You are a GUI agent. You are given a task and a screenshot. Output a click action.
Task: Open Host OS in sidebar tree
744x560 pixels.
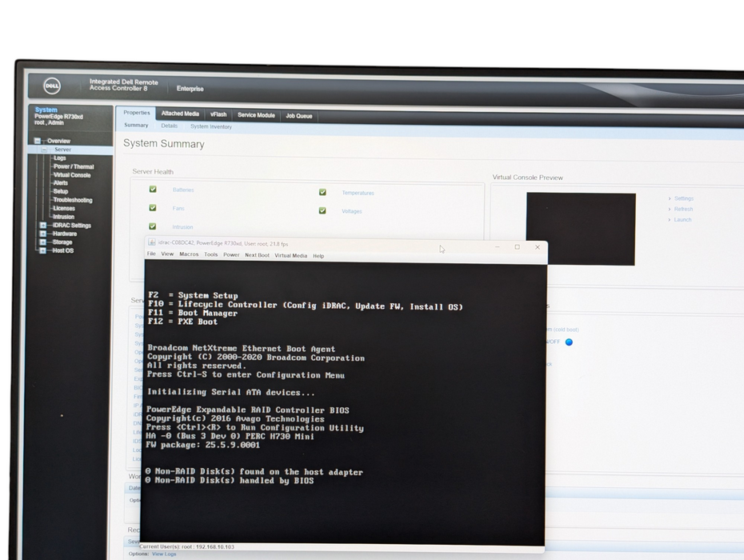(62, 250)
